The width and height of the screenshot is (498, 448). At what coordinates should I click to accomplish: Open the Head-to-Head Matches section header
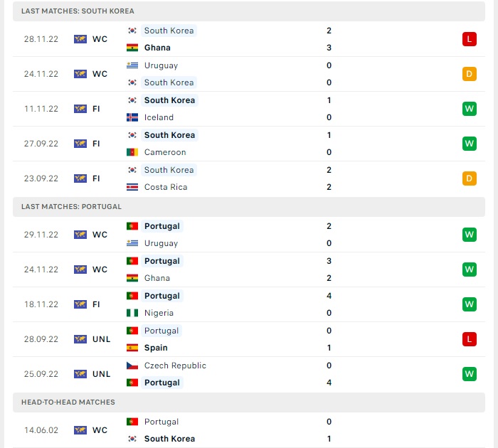[x=249, y=402]
